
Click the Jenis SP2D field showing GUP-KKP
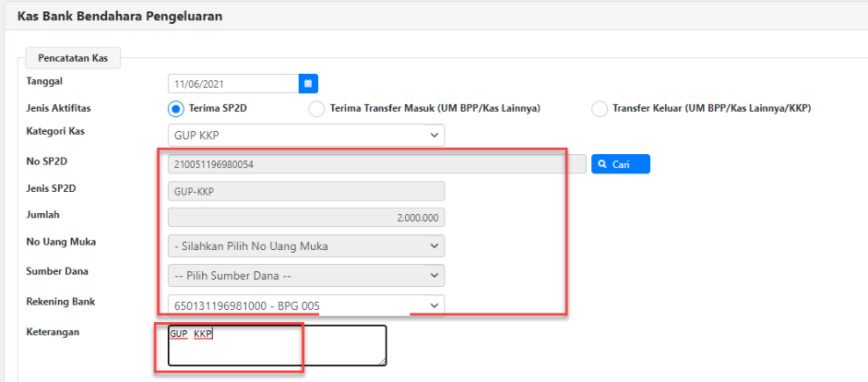click(x=305, y=191)
